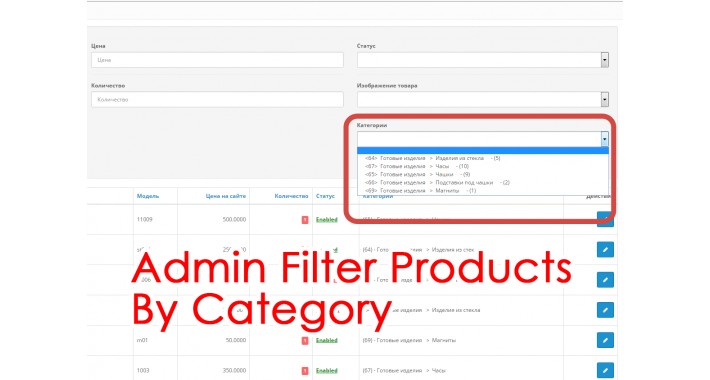Select the blank highlighted option in Категории list
Image resolution: width=710 pixels, height=380 pixels.
[483, 151]
